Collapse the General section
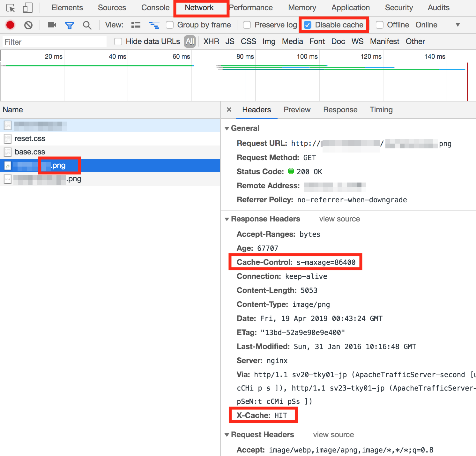Screen dimensions: 476x456 tap(227, 128)
